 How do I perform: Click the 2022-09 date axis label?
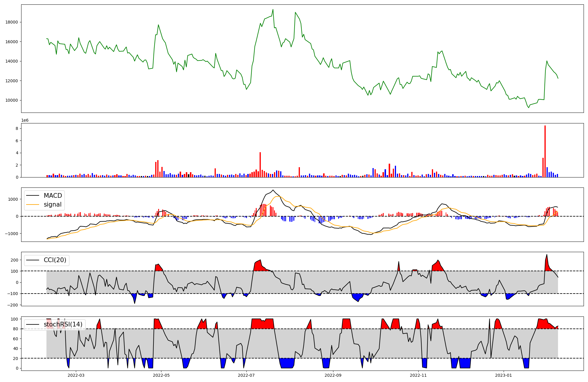[333, 375]
